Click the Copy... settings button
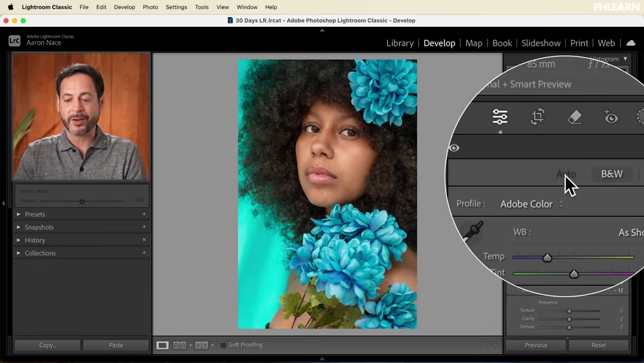This screenshot has width=644, height=363. tap(47, 345)
